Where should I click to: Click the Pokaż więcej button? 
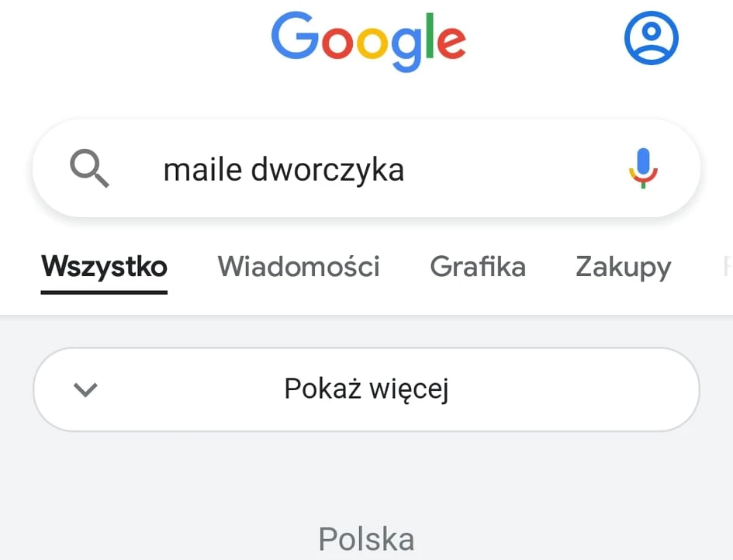tap(366, 389)
